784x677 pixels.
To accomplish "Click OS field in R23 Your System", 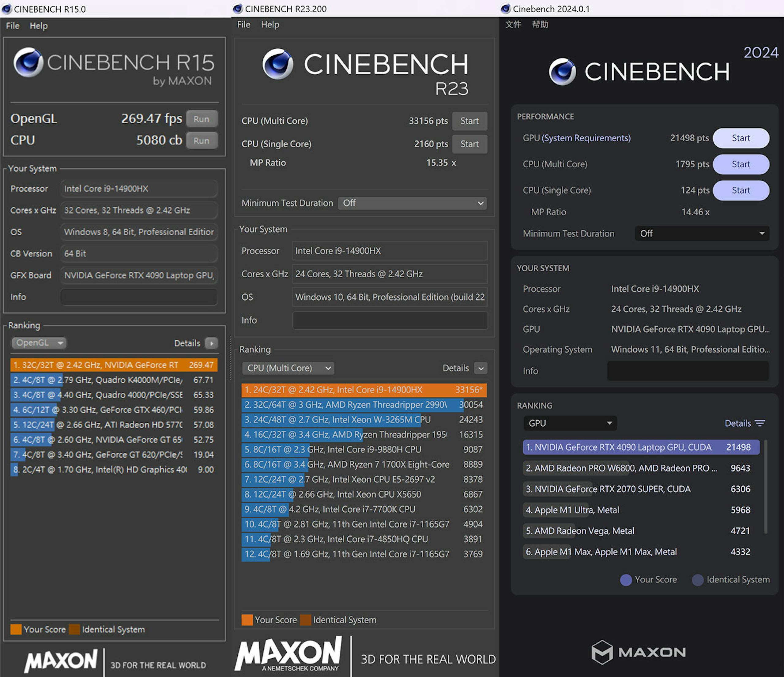I will (x=390, y=297).
